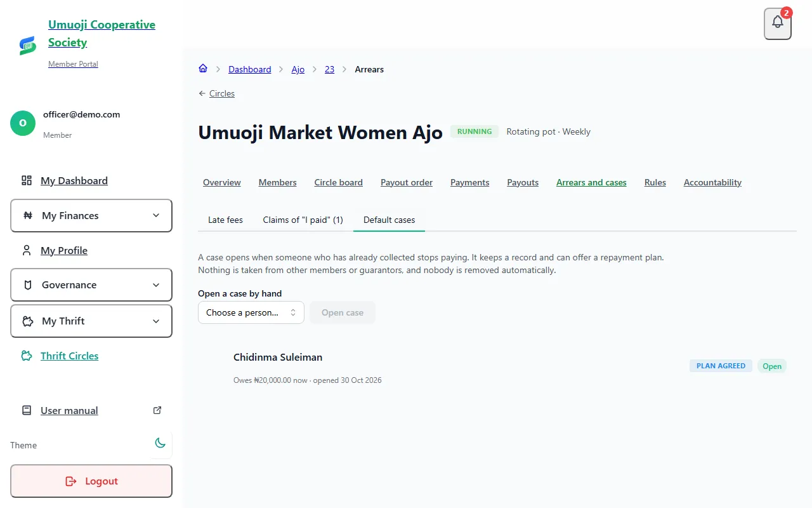812x508 pixels.
Task: Go back to Circles link
Action: (x=216, y=93)
